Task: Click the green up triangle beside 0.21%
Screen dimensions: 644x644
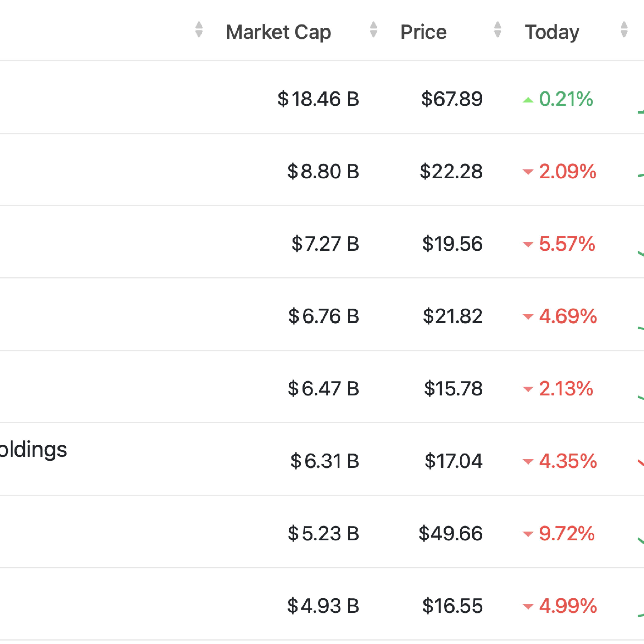Action: pos(528,100)
